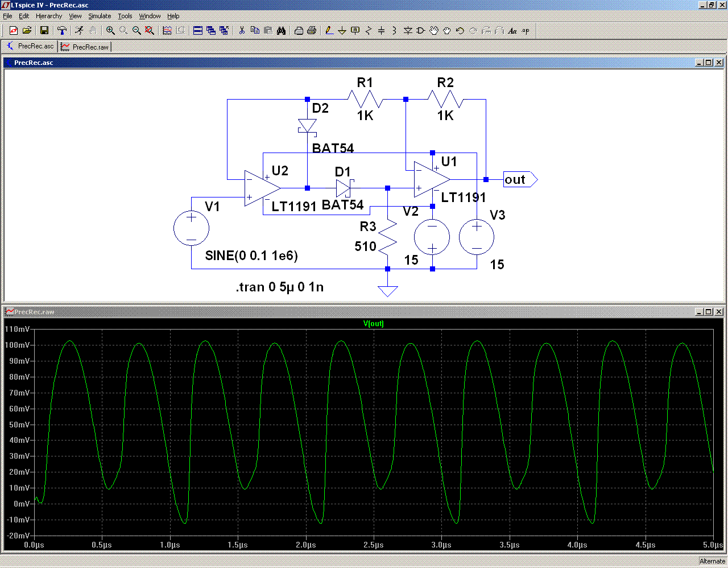This screenshot has height=568, width=728.
Task: Click the Cut scissors icon
Action: point(242,31)
